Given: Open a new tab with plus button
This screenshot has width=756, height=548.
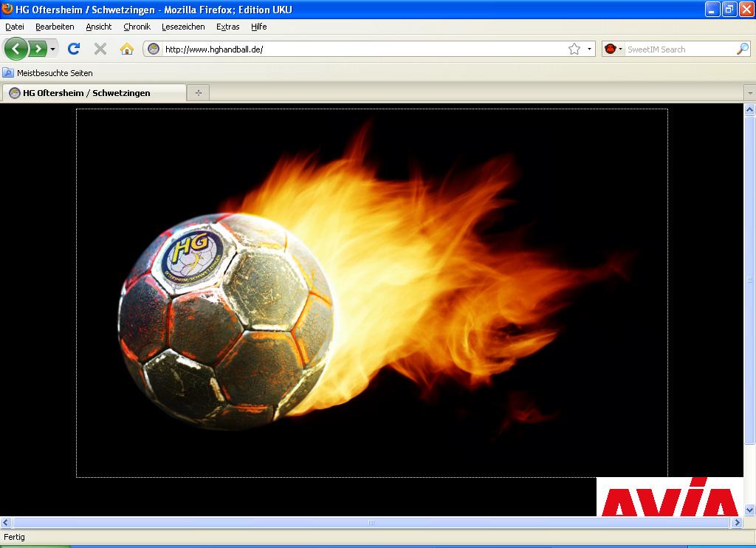Looking at the screenshot, I should (x=198, y=92).
